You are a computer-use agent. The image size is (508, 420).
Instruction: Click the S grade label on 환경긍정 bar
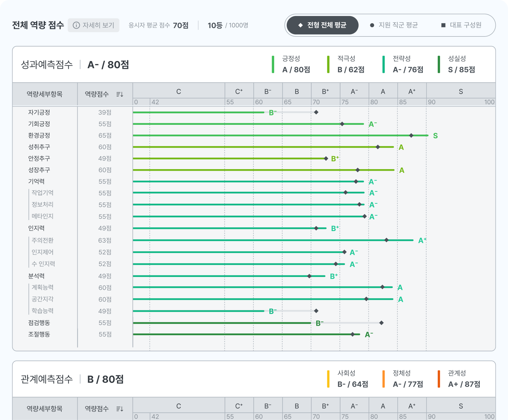[x=435, y=136]
